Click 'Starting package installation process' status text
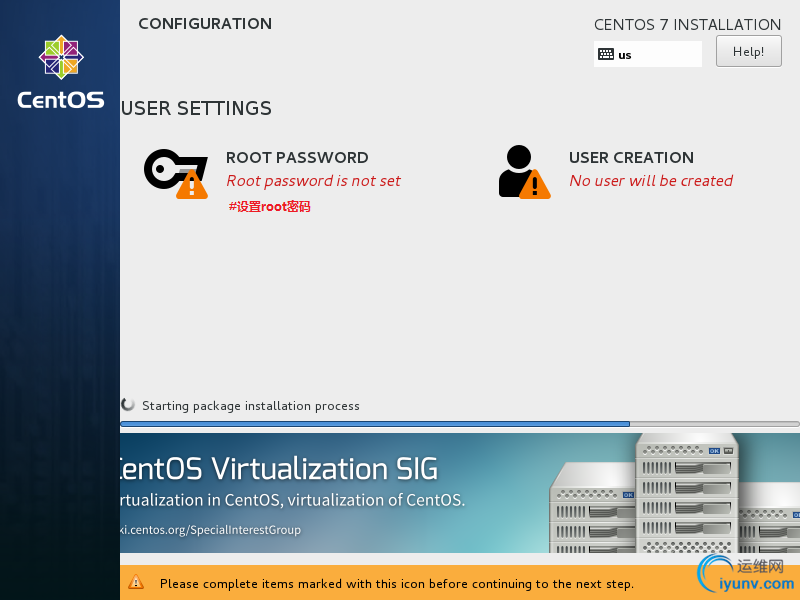The width and height of the screenshot is (800, 600). tap(251, 406)
